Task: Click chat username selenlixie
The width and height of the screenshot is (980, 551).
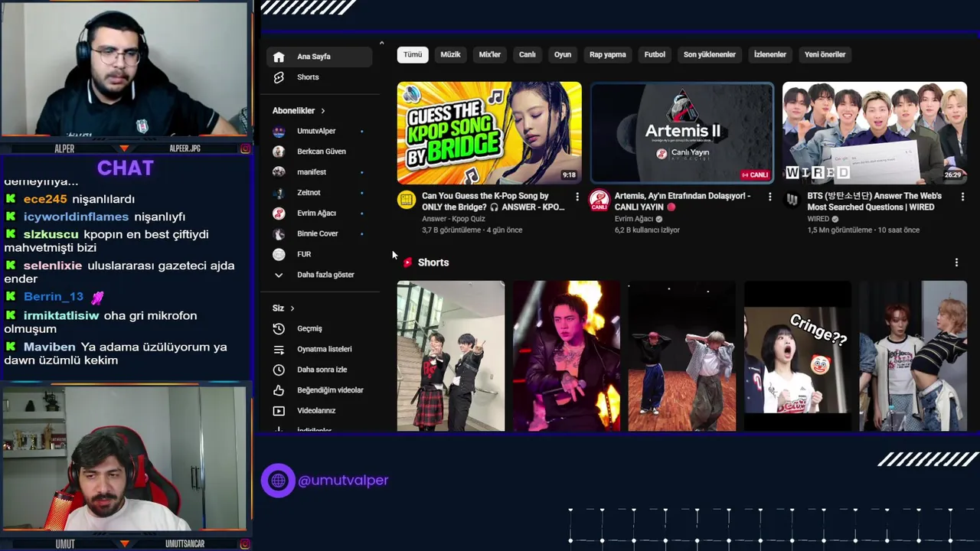Action: point(53,266)
